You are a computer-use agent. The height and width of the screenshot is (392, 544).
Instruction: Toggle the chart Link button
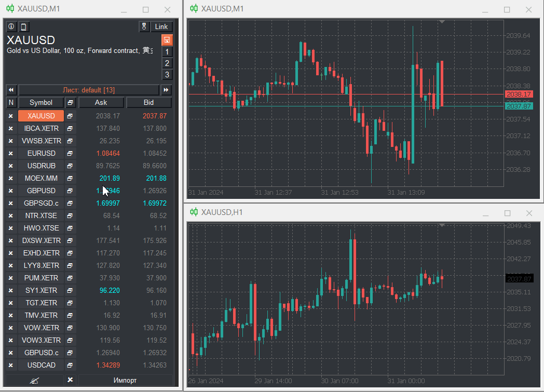pyautogui.click(x=161, y=27)
